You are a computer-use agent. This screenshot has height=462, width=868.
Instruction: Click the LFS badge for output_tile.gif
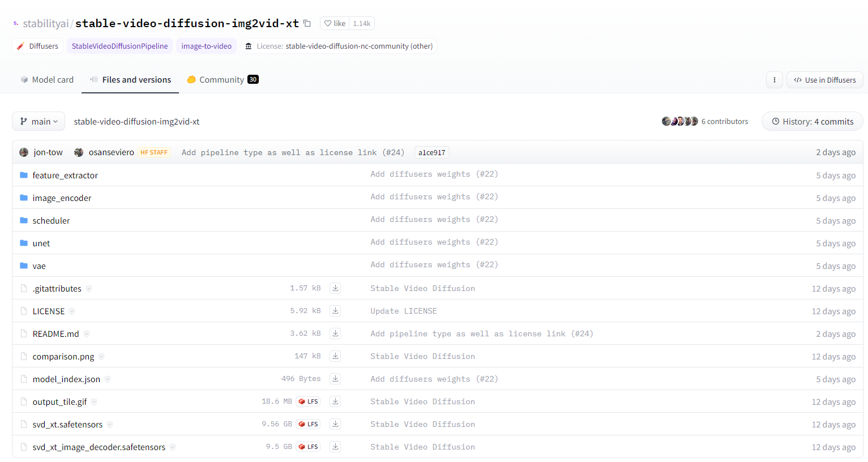click(x=308, y=401)
